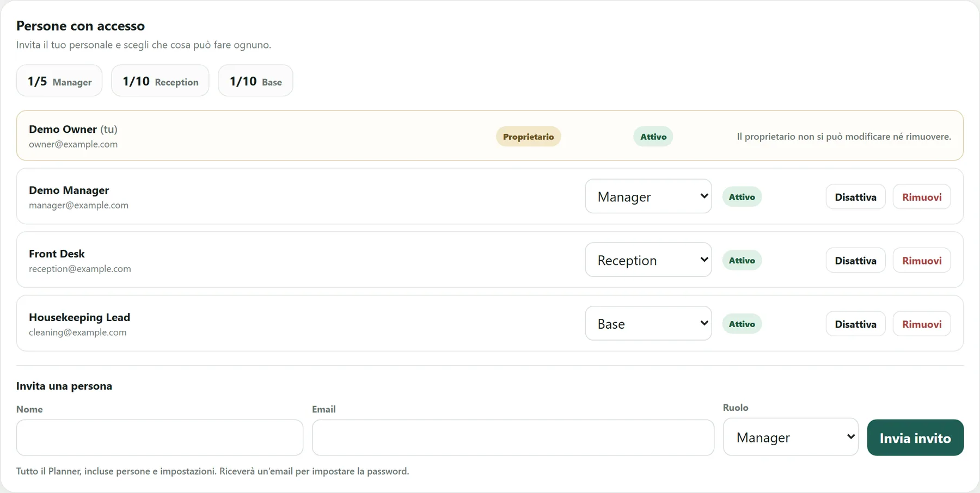
Task: Click the 1/10 Base counter chip
Action: pyautogui.click(x=255, y=81)
